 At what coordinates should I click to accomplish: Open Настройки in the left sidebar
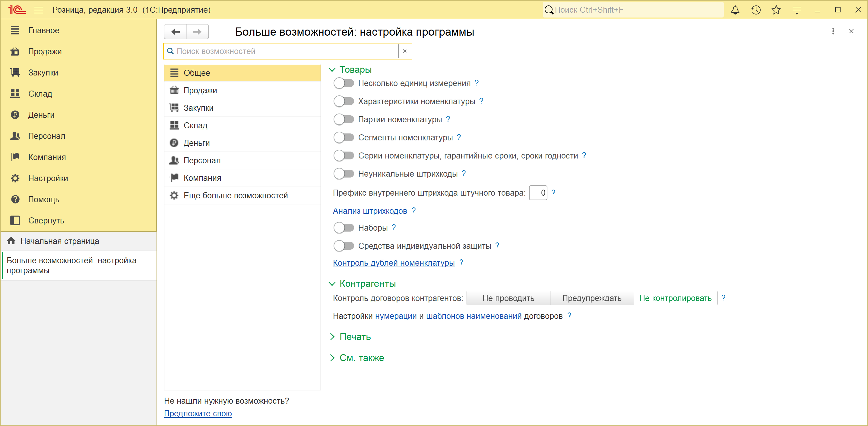(x=78, y=178)
